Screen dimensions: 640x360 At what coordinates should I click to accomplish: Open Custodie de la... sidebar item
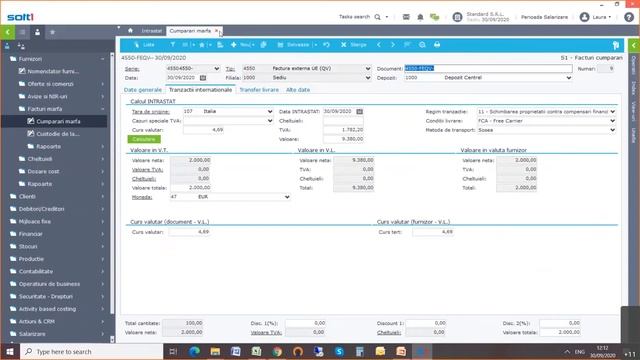click(58, 134)
